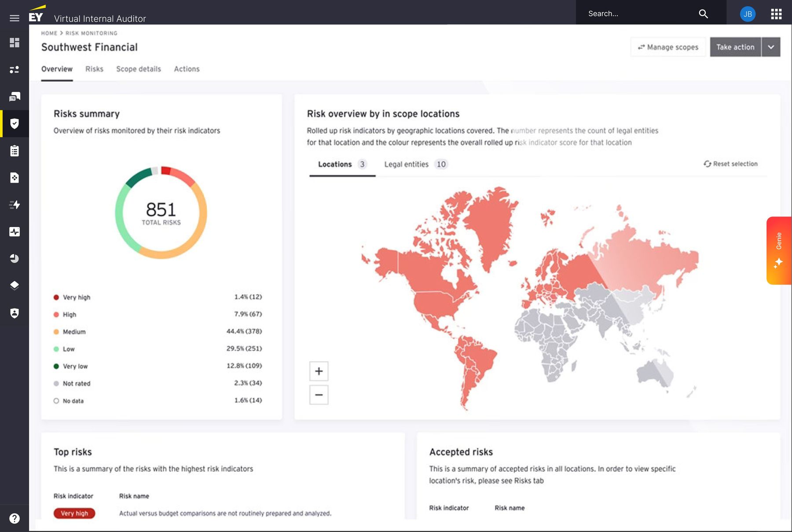This screenshot has height=532, width=792.
Task: Click the No data legend label
Action: tap(73, 401)
